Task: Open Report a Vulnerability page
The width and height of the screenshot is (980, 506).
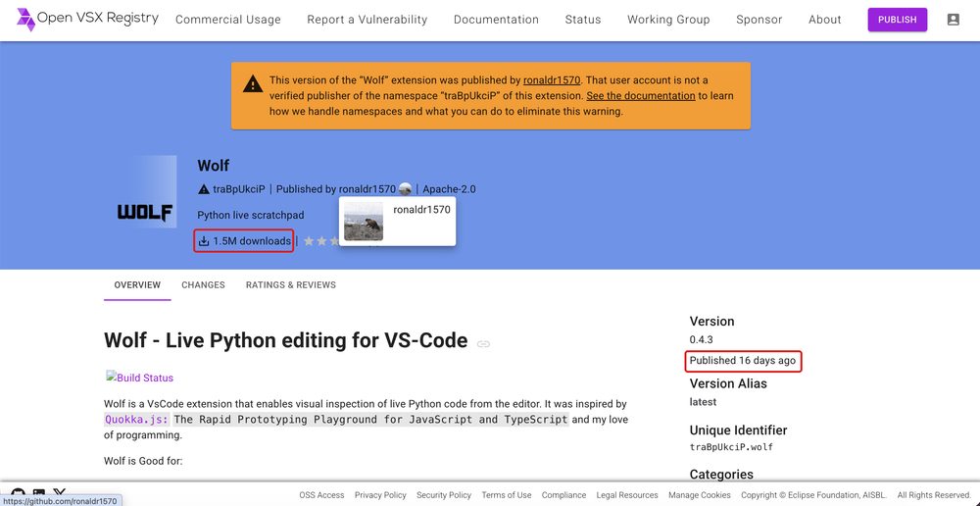Action: point(367,20)
